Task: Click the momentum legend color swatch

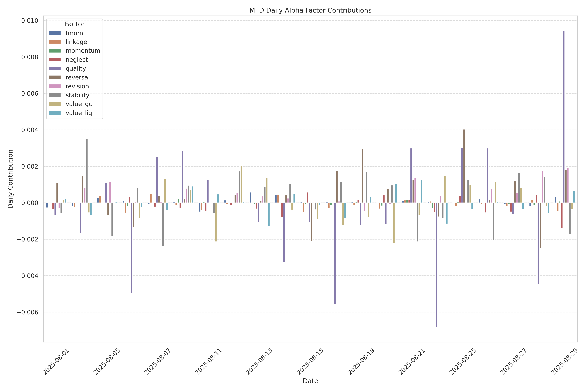Action: click(55, 51)
